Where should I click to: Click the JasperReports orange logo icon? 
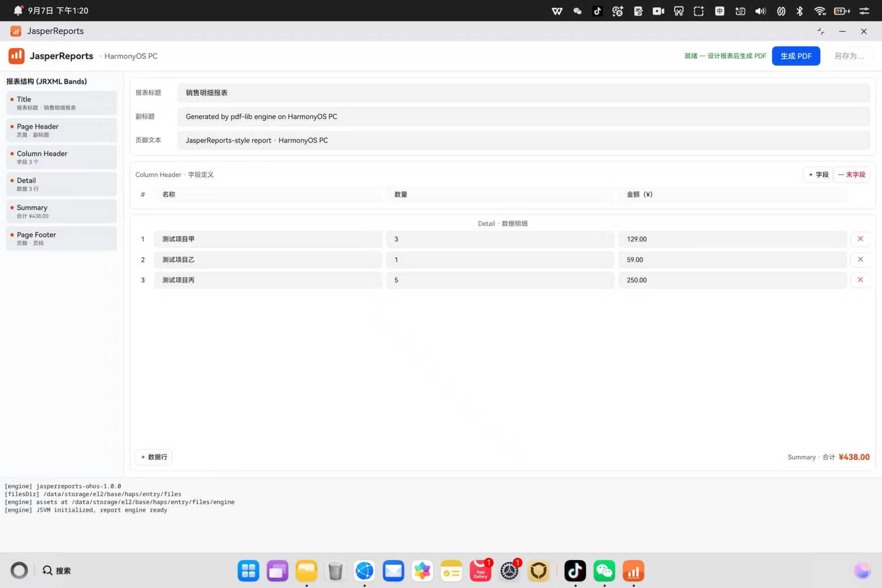pyautogui.click(x=17, y=56)
